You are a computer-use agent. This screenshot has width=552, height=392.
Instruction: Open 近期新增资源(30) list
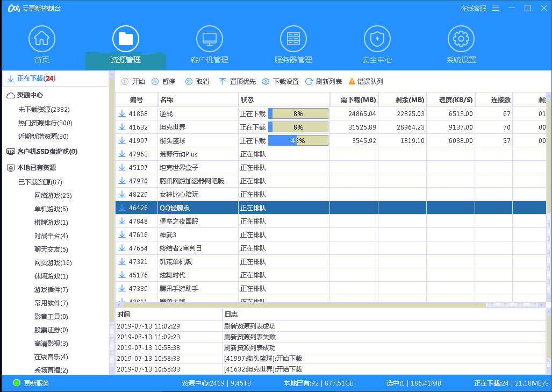44,136
